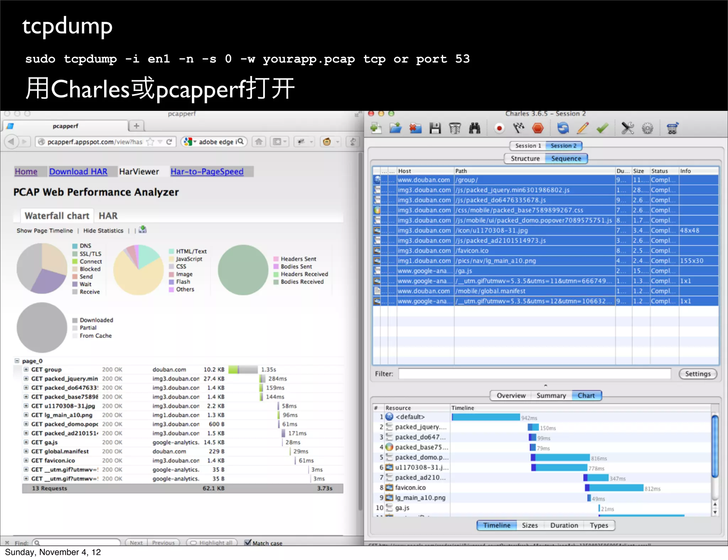Clear the session with the trash bin icon
Screen dimensions: 728x560
pos(455,128)
